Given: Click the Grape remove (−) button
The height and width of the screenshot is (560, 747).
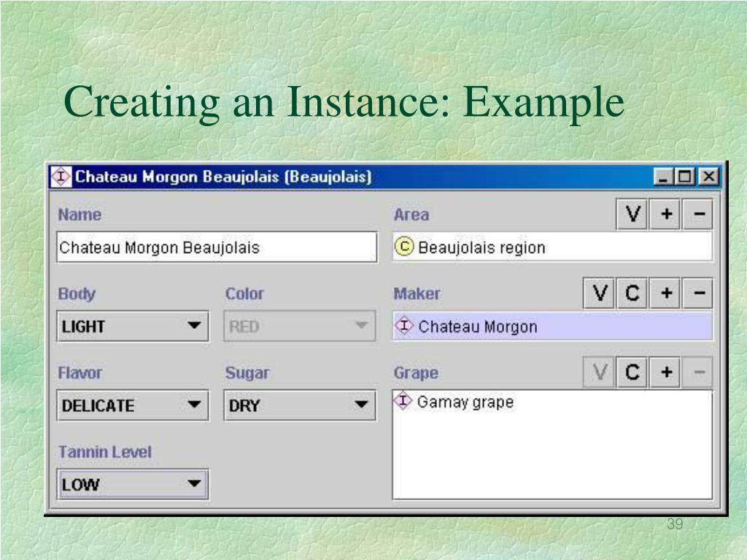Looking at the screenshot, I should (x=698, y=373).
